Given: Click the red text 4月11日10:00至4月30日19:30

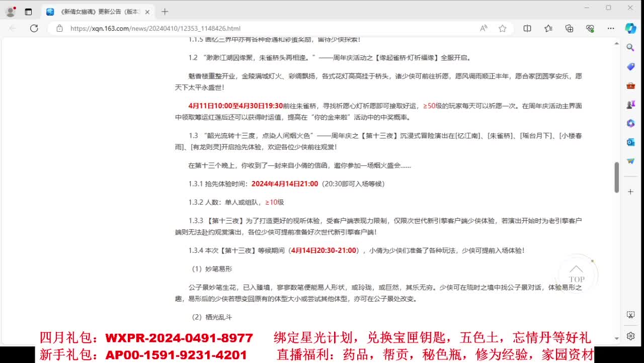Looking at the screenshot, I should [x=235, y=106].
